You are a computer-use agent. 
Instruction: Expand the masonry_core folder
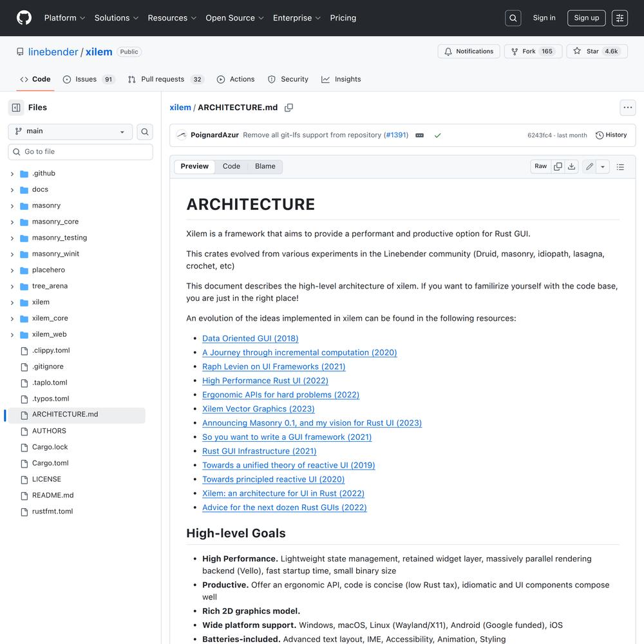(12, 222)
